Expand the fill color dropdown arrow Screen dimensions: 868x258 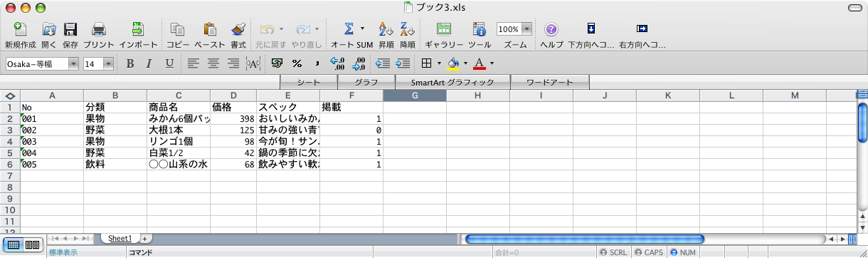[x=465, y=64]
